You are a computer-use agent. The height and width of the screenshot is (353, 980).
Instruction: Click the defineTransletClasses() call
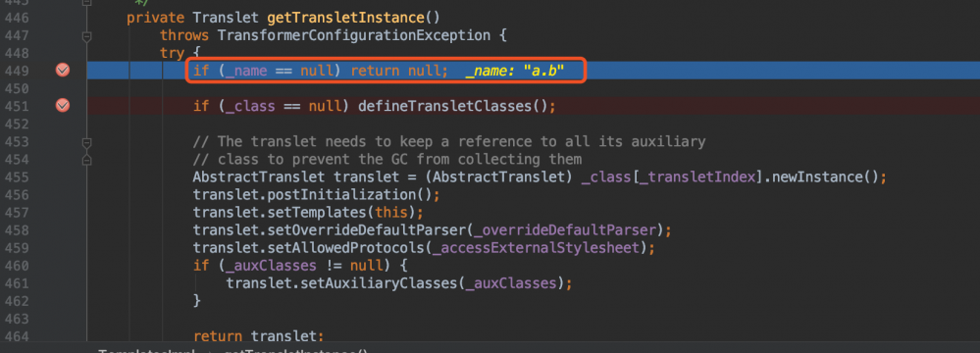[x=454, y=106]
